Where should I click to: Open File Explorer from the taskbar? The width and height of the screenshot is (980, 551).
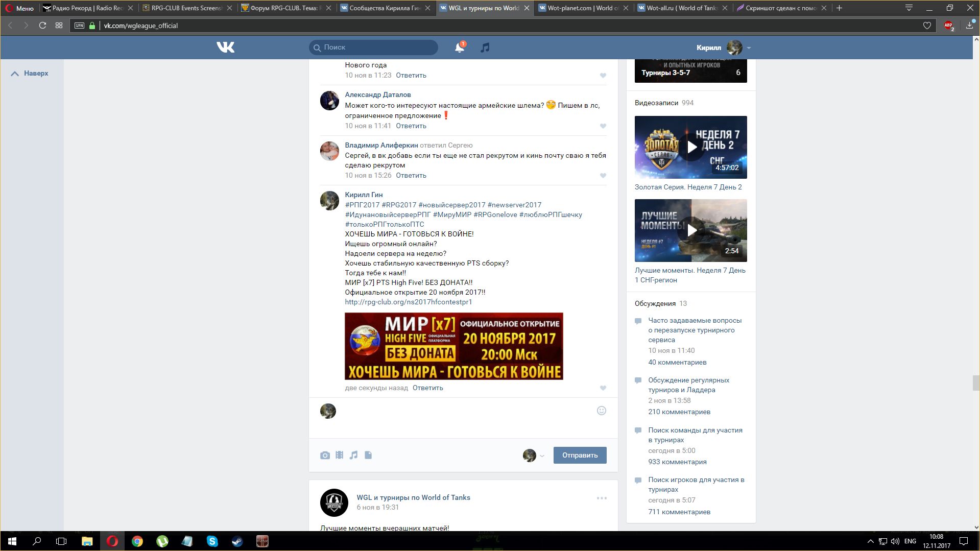(x=87, y=541)
